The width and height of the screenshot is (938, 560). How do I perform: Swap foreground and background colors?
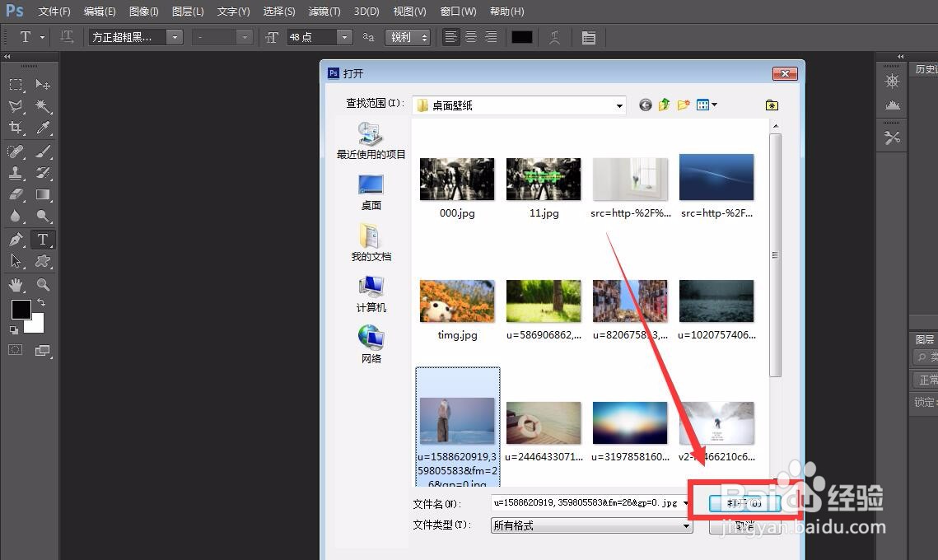[41, 303]
